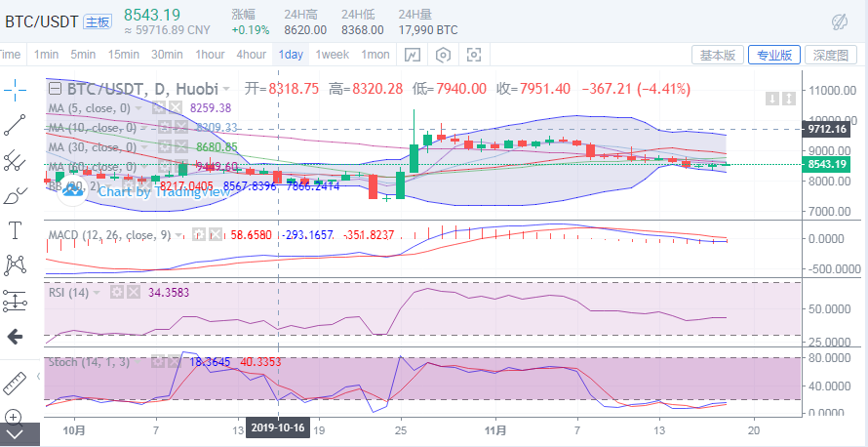Expand the MA (30, close, 0) dropdown arrow
The width and height of the screenshot is (868, 447).
144,147
